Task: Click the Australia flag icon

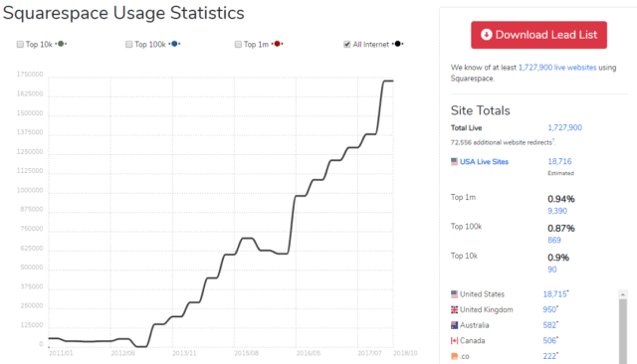Action: (x=454, y=325)
